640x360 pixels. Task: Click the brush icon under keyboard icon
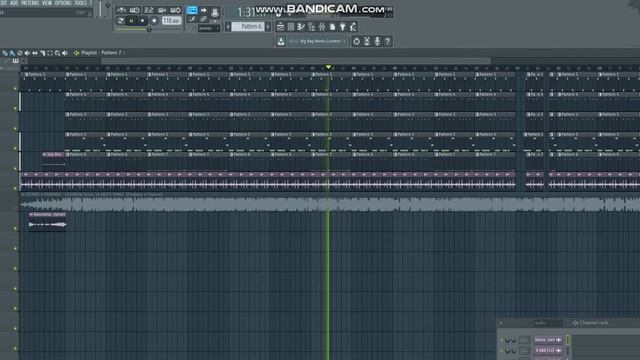pos(191,19)
